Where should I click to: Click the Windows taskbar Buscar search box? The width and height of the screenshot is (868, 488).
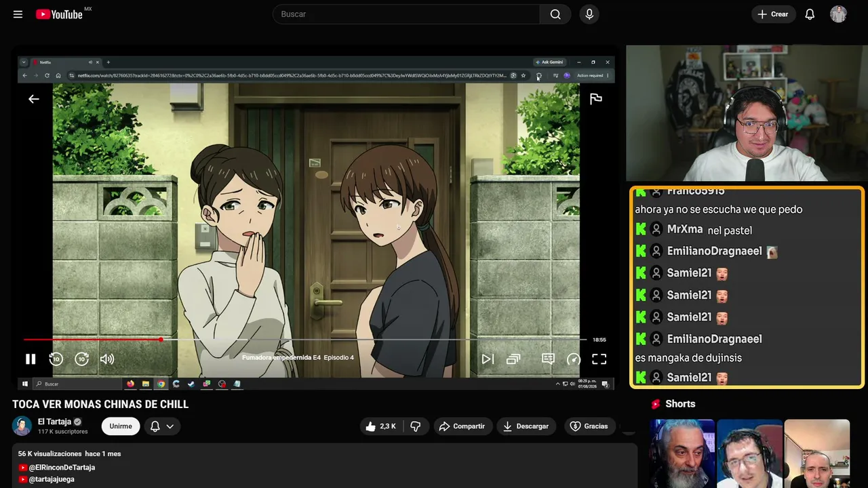pyautogui.click(x=76, y=384)
